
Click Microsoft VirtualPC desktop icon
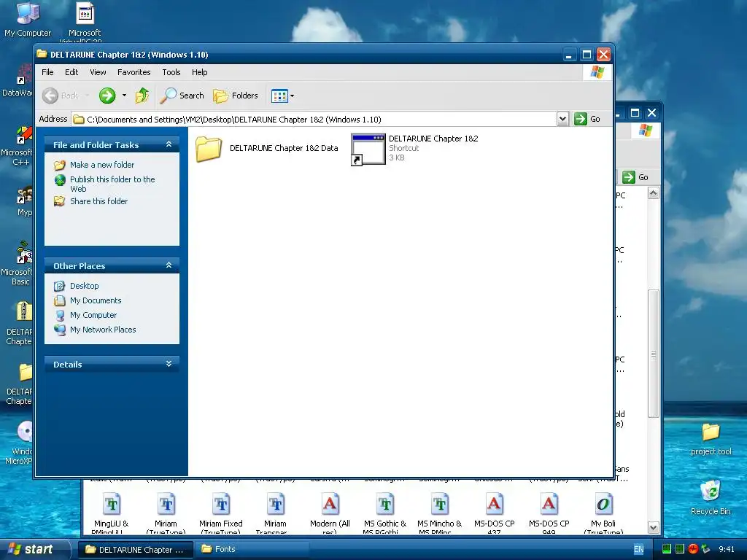pyautogui.click(x=85, y=23)
